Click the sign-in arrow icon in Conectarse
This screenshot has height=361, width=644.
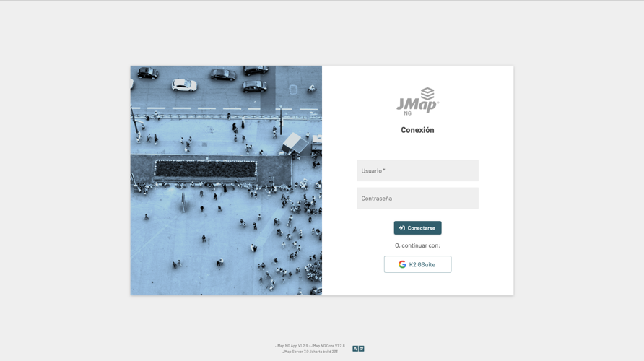point(401,228)
